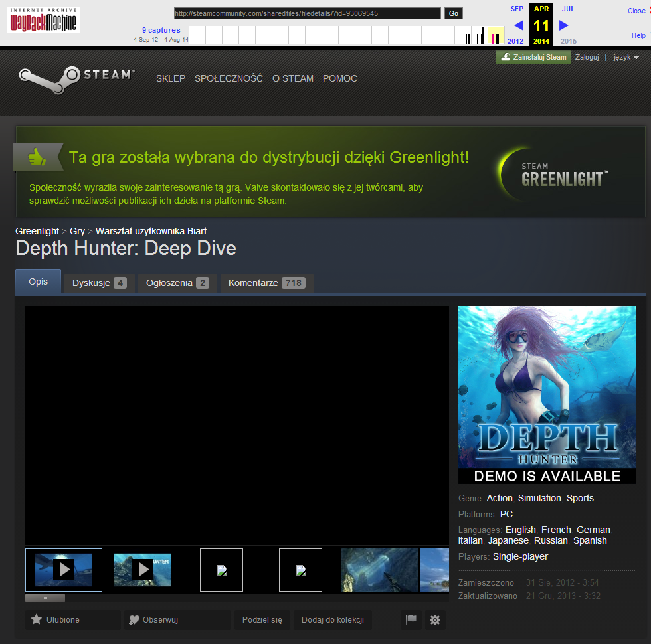Open the O STEAM menu
The image size is (651, 644).
coord(293,78)
